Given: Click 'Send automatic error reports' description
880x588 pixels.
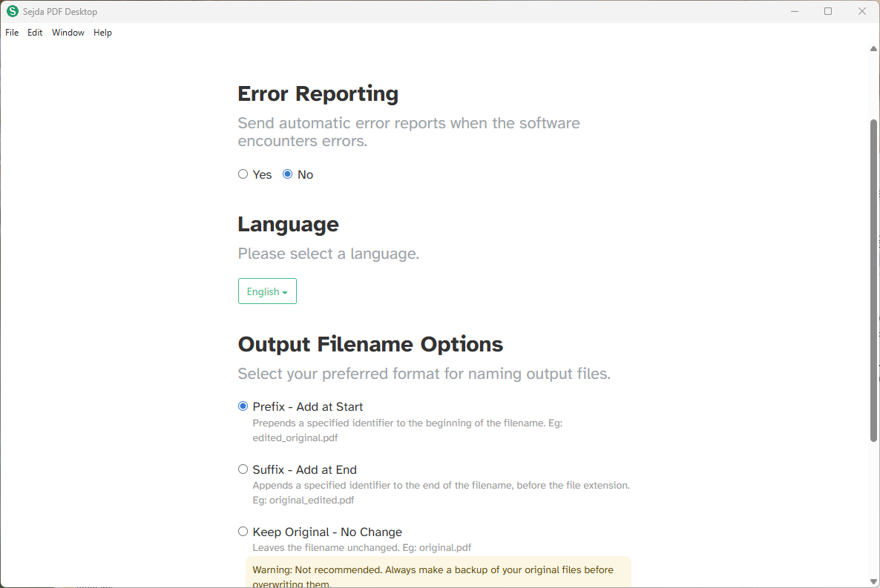Looking at the screenshot, I should [409, 132].
